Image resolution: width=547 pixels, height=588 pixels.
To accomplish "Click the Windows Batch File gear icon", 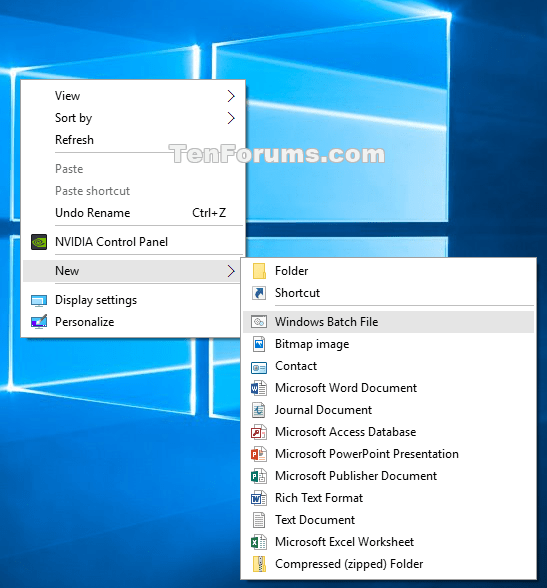I will (x=259, y=322).
